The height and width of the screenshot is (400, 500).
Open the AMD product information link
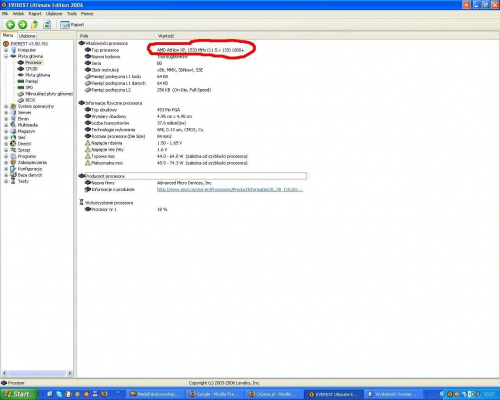[x=230, y=189]
